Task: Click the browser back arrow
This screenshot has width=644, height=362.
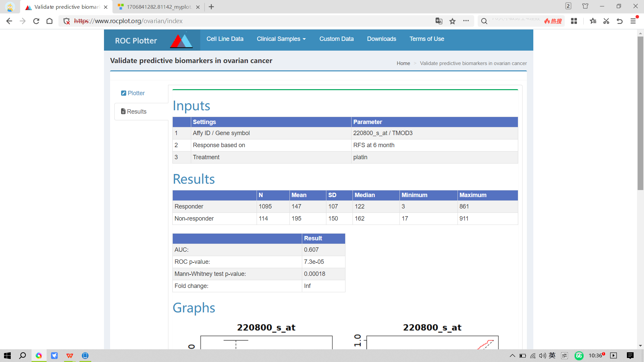Action: (x=9, y=21)
